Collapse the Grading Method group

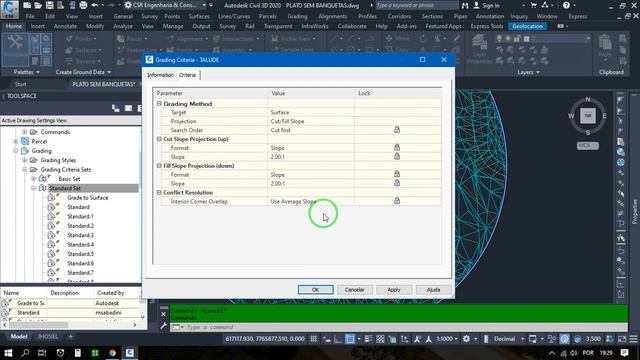point(159,104)
